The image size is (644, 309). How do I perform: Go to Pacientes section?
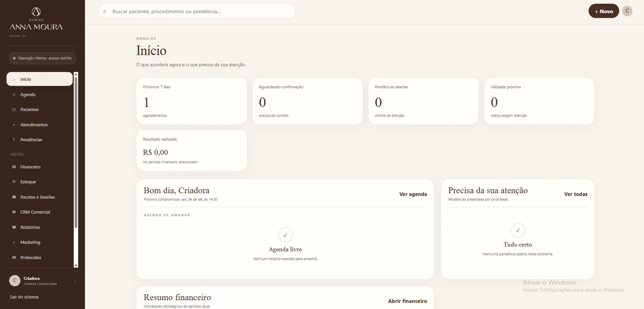pos(39,109)
